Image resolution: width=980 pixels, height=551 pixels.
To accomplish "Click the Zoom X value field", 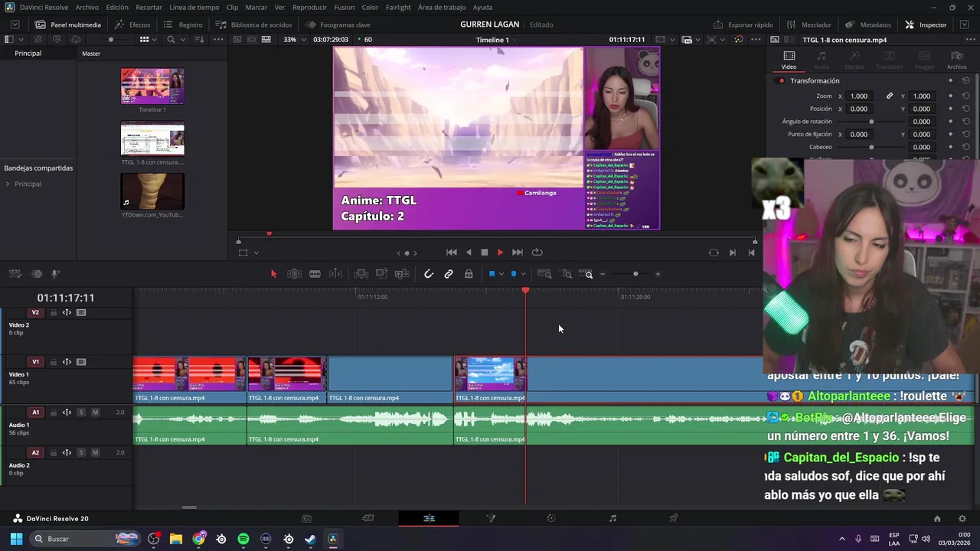I will pyautogui.click(x=859, y=96).
